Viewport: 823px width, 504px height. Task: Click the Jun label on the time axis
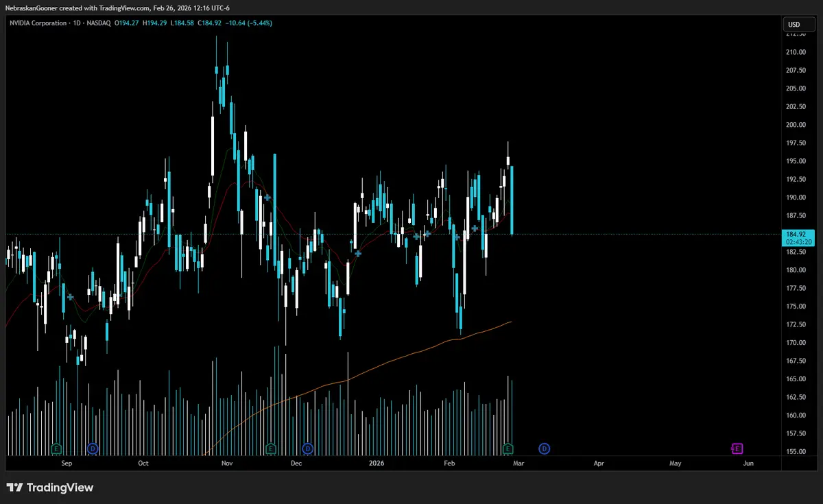[x=748, y=464]
